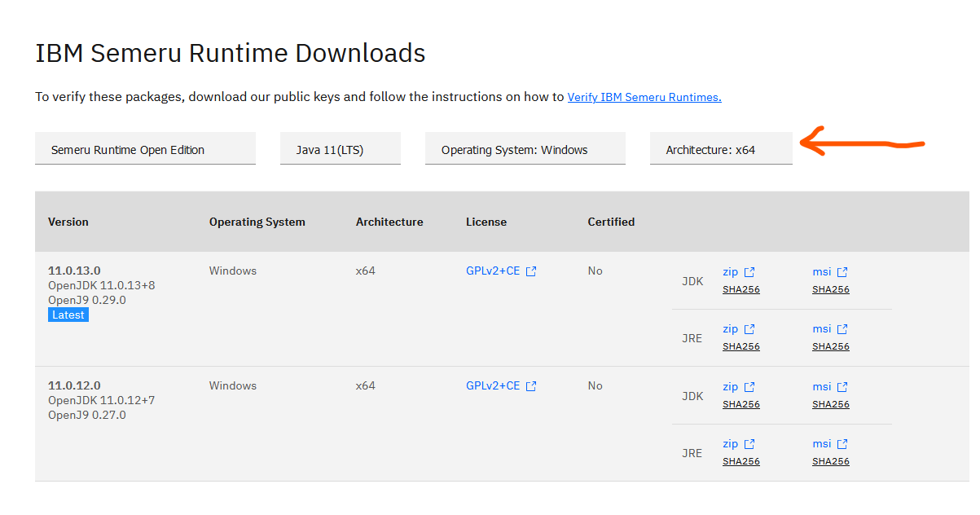Screen dimensions: 980x515
Task: Click the Version column header
Action: click(x=68, y=222)
